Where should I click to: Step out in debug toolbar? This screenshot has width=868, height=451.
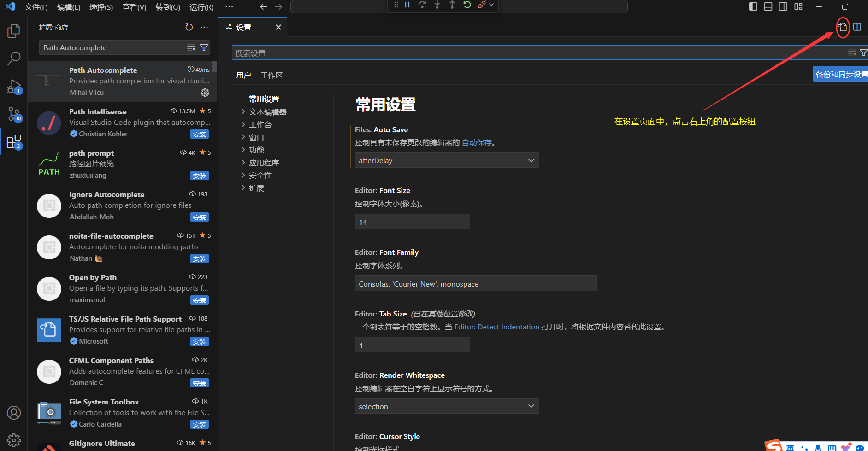click(x=452, y=5)
